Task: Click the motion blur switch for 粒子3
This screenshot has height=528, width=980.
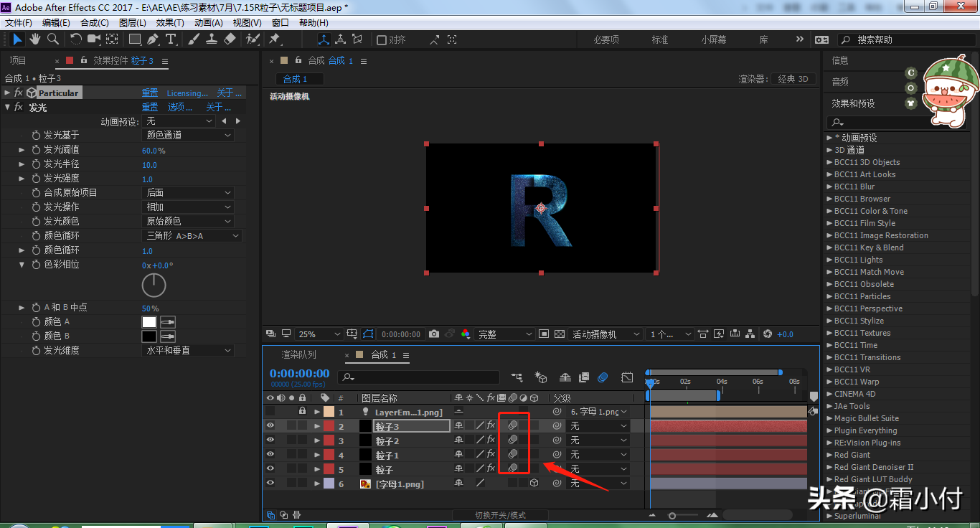Action: pos(513,425)
